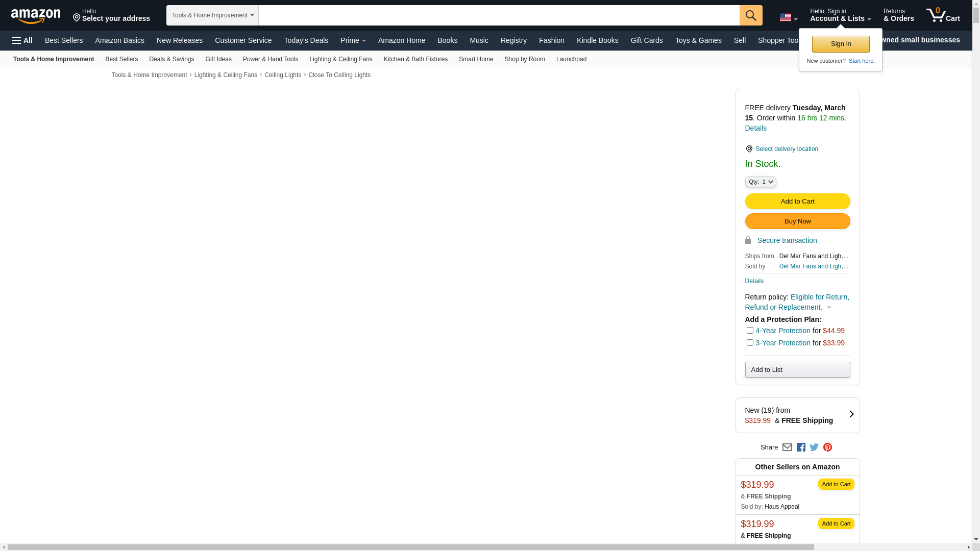Open Today's Deals in nav bar
980x551 pixels.
coord(306,40)
